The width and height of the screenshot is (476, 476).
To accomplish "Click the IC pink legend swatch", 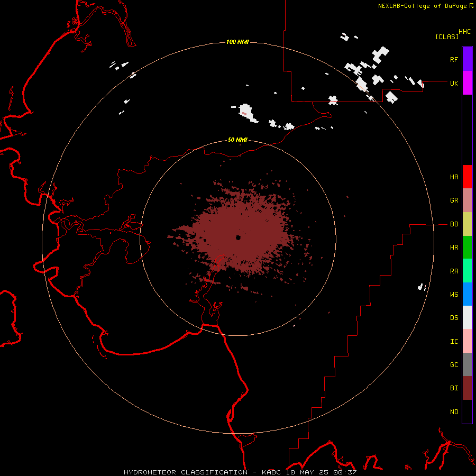I will [467, 341].
